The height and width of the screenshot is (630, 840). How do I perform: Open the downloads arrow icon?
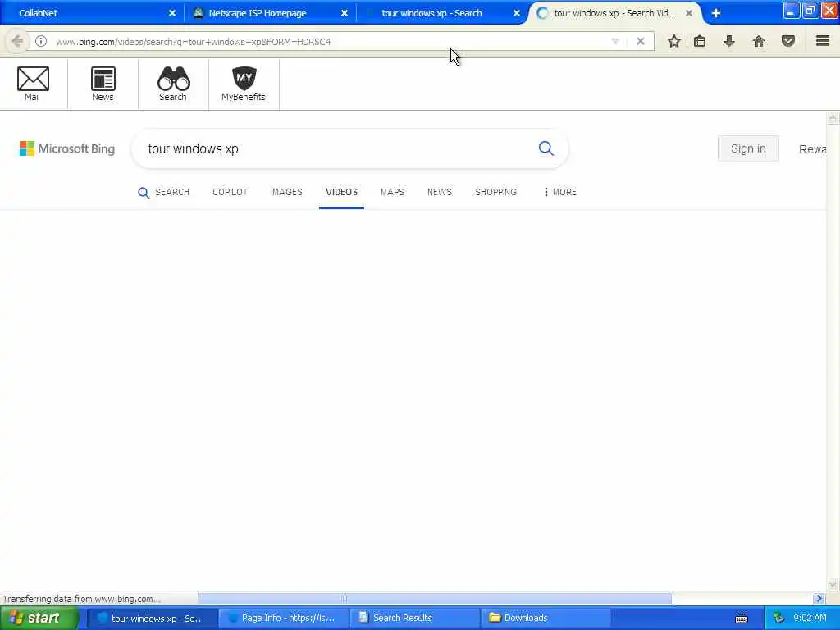tap(729, 41)
